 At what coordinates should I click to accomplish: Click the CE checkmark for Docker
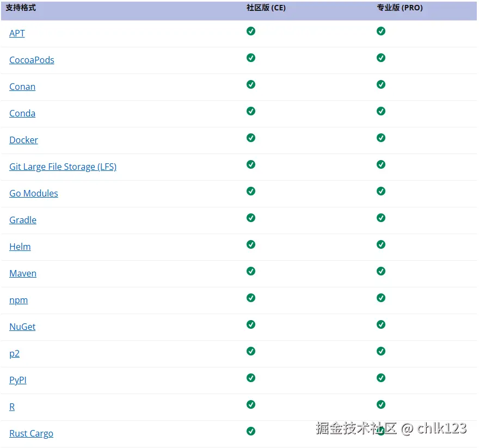point(251,138)
